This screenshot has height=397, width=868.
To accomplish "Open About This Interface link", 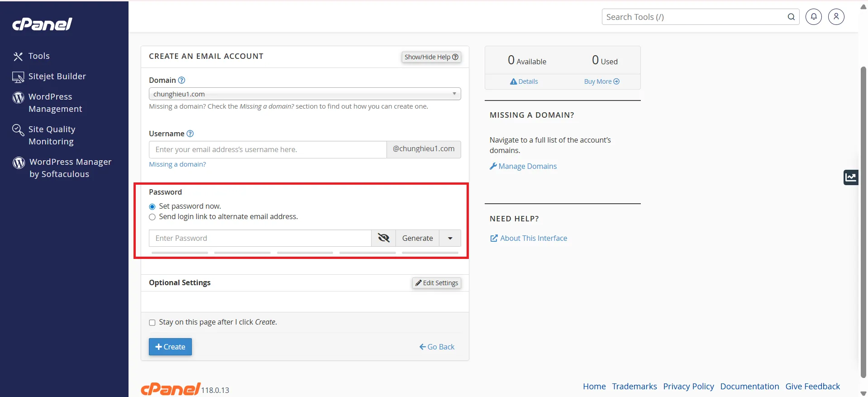I will pyautogui.click(x=529, y=238).
